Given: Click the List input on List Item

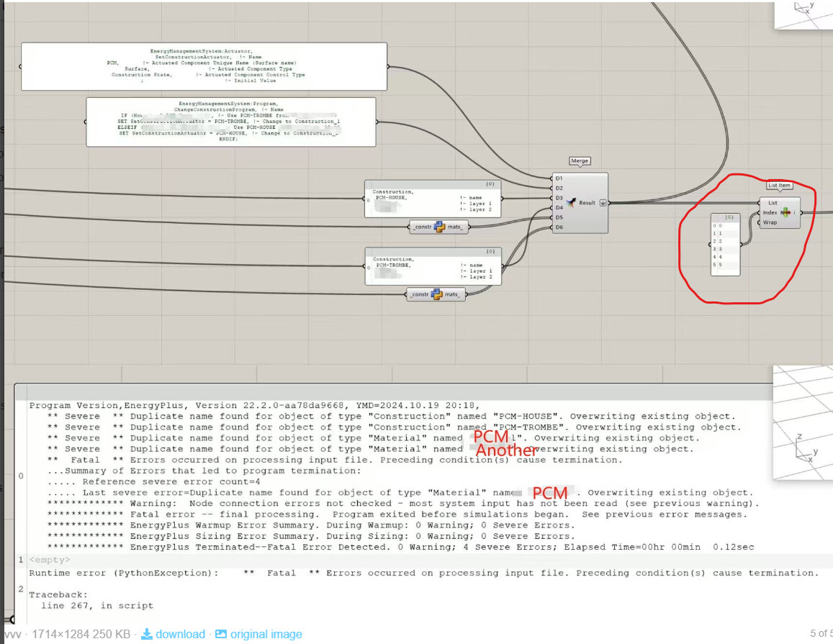Looking at the screenshot, I should point(773,203).
